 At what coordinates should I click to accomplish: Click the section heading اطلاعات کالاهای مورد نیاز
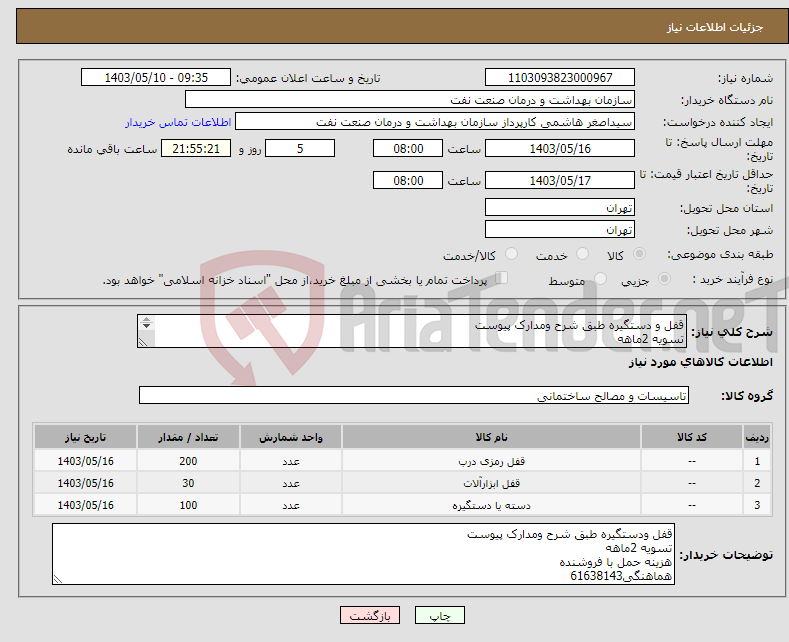(x=700, y=362)
